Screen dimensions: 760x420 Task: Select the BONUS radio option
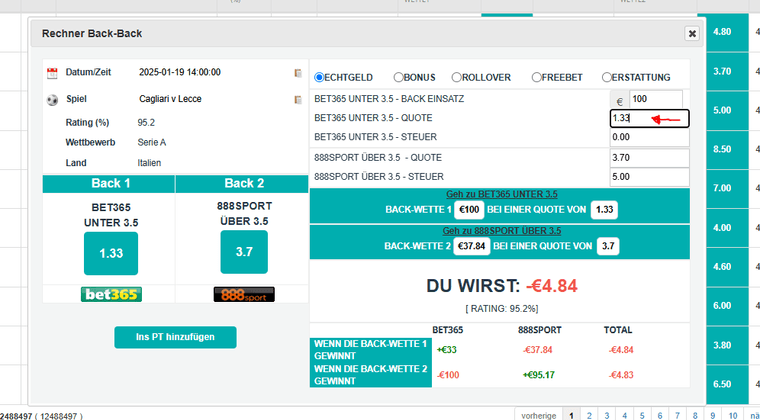pyautogui.click(x=398, y=78)
